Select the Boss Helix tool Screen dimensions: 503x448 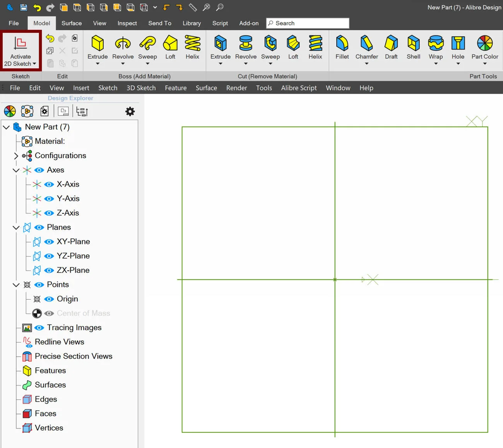[x=192, y=43]
